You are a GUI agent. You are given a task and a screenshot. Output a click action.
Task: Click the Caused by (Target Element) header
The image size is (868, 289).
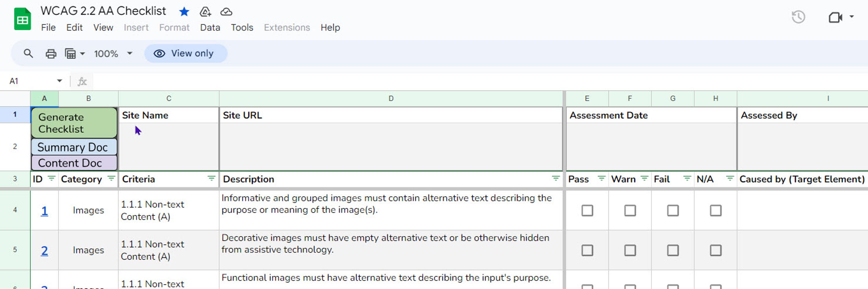pyautogui.click(x=802, y=179)
